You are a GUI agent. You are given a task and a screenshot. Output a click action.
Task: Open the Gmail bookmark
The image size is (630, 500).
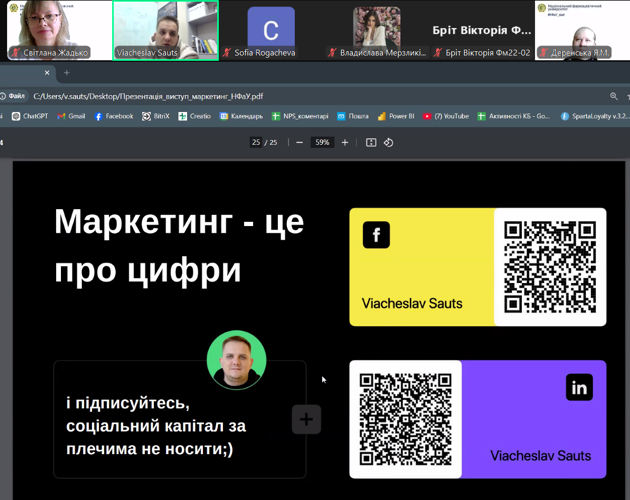[x=71, y=116]
